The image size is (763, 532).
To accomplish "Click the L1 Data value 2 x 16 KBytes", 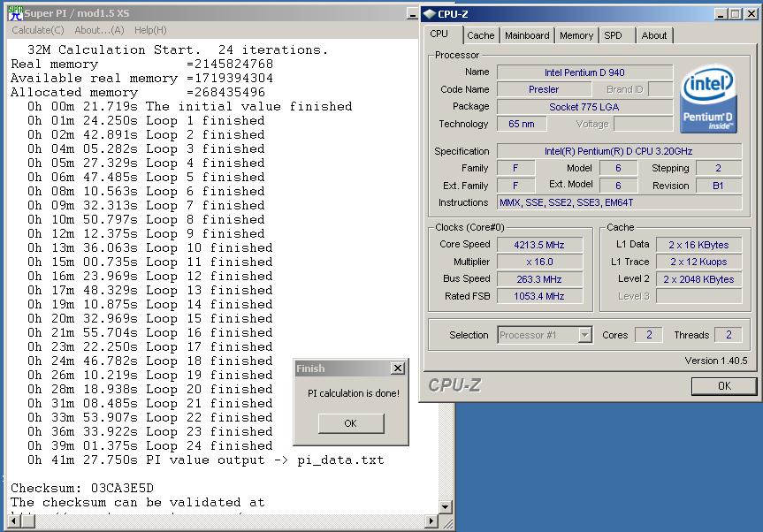I will pos(698,245).
